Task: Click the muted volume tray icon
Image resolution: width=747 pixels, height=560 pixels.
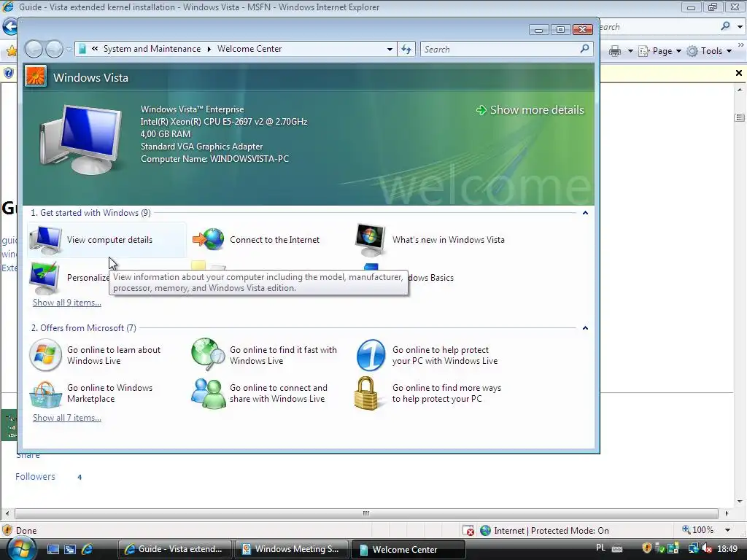Action: (x=707, y=548)
